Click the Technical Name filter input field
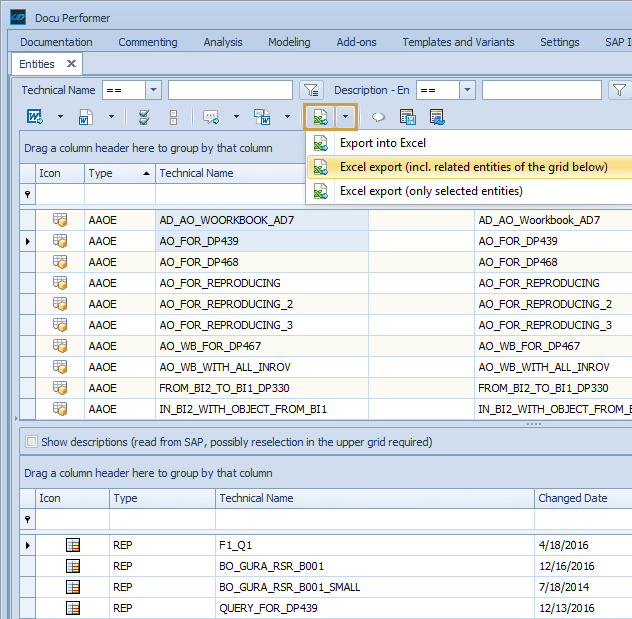The width and height of the screenshot is (632, 619). click(230, 90)
